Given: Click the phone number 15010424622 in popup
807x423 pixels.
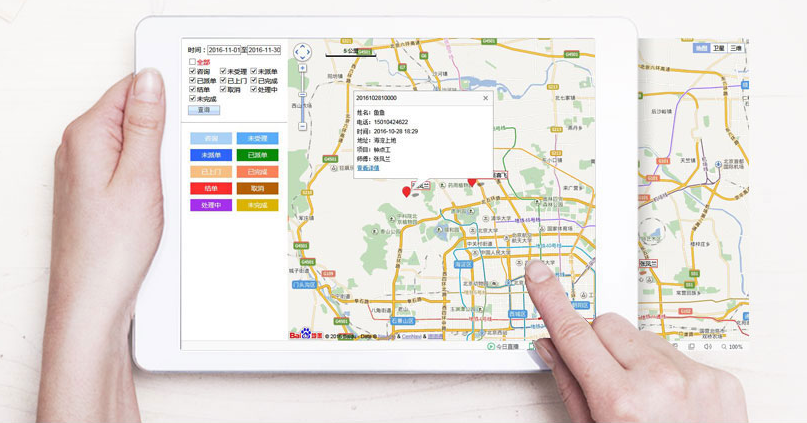Looking at the screenshot, I should 391,122.
